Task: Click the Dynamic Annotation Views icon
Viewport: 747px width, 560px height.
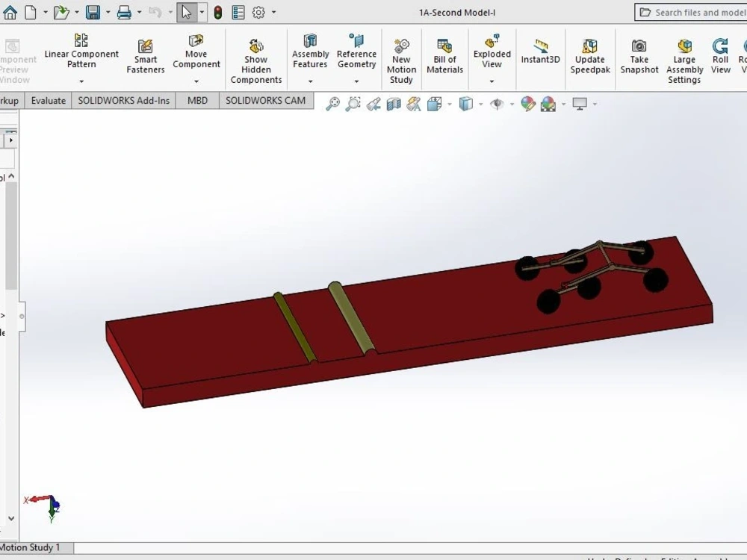Action: click(x=414, y=104)
